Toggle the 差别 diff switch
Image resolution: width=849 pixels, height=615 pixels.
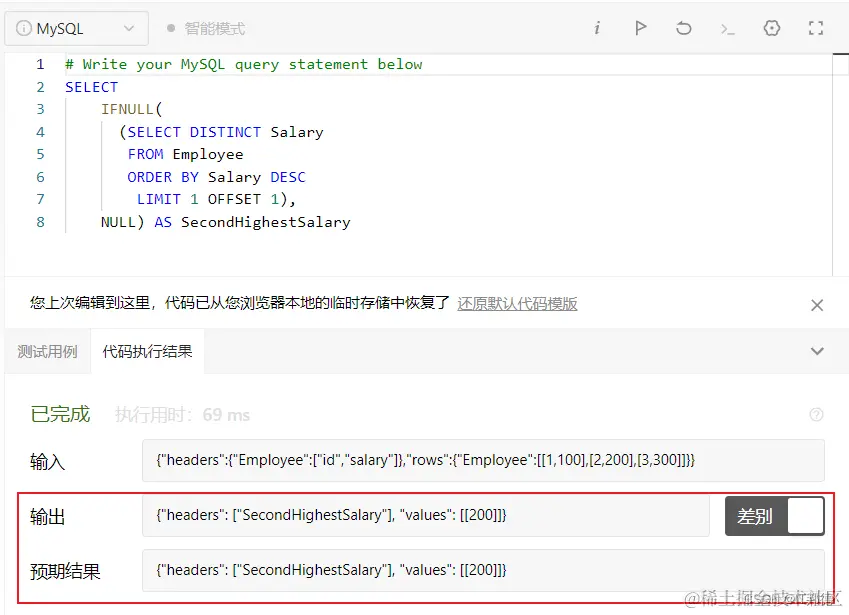775,516
